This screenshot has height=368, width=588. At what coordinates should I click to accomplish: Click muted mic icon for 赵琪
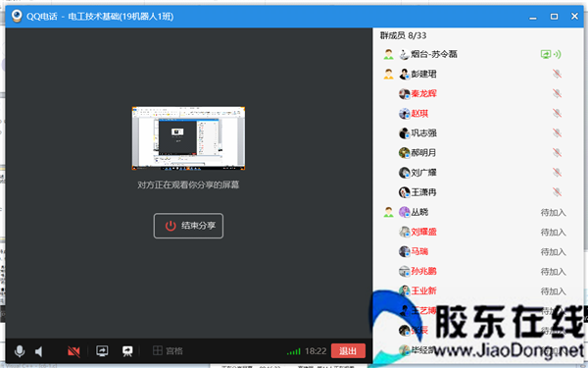tap(557, 114)
